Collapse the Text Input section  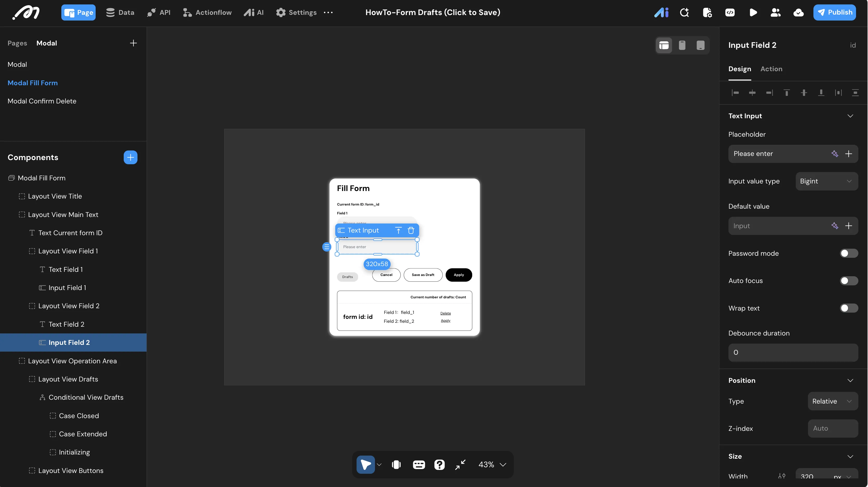coord(850,116)
